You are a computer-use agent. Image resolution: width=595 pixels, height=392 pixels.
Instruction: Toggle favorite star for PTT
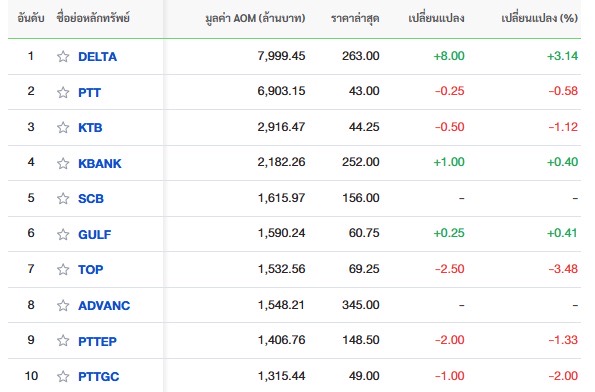pos(63,92)
